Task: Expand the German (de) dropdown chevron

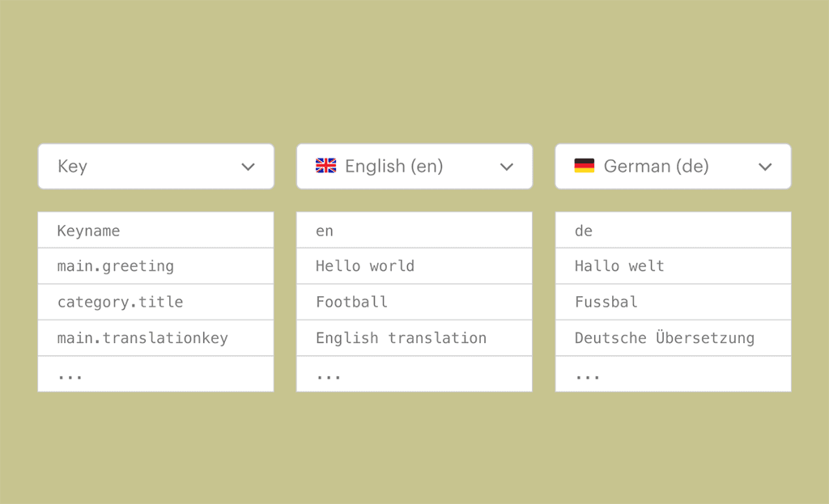Action: 765,167
